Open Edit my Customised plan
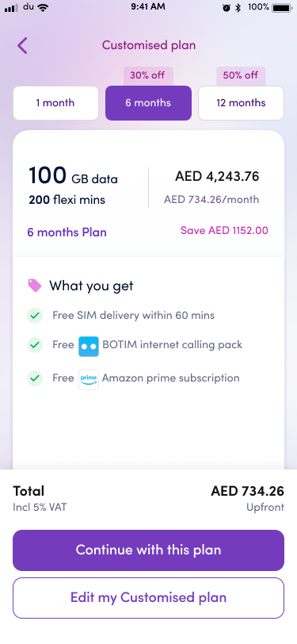This screenshot has width=297, height=644. tap(149, 598)
